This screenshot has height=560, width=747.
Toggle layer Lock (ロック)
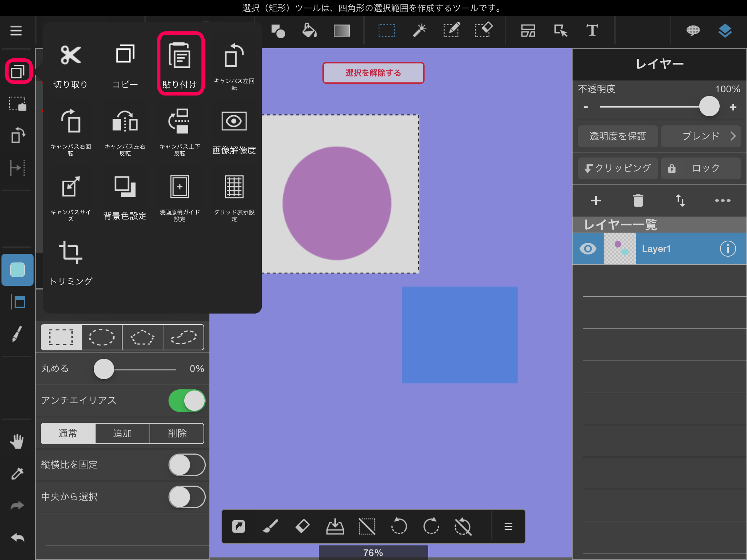pos(701,168)
